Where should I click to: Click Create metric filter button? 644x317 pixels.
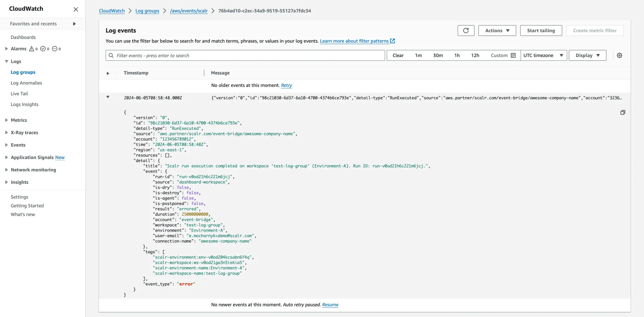(x=595, y=31)
